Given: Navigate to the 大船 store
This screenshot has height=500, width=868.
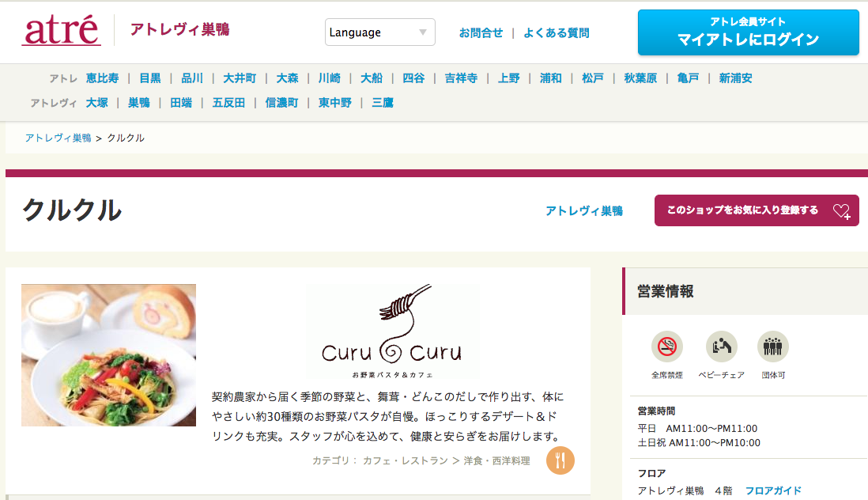Looking at the screenshot, I should (372, 78).
